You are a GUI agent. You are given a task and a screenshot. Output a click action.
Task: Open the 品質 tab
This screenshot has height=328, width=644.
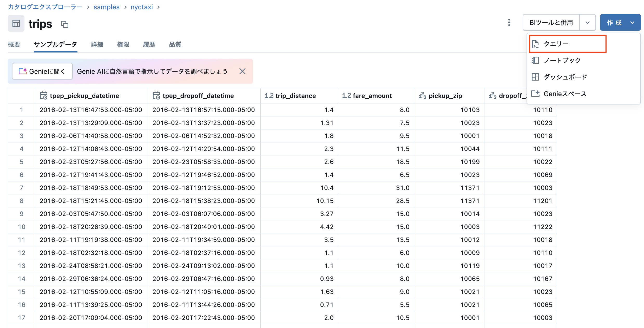pyautogui.click(x=175, y=44)
